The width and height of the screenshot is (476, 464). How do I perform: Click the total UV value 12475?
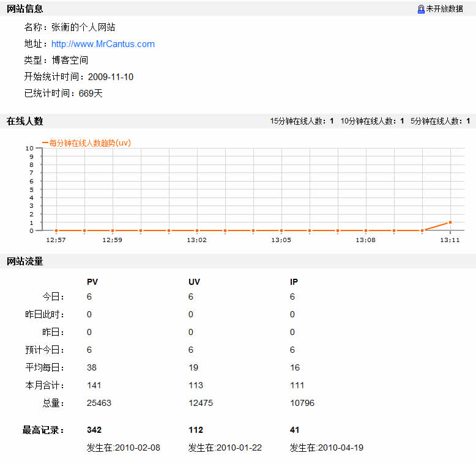click(201, 403)
